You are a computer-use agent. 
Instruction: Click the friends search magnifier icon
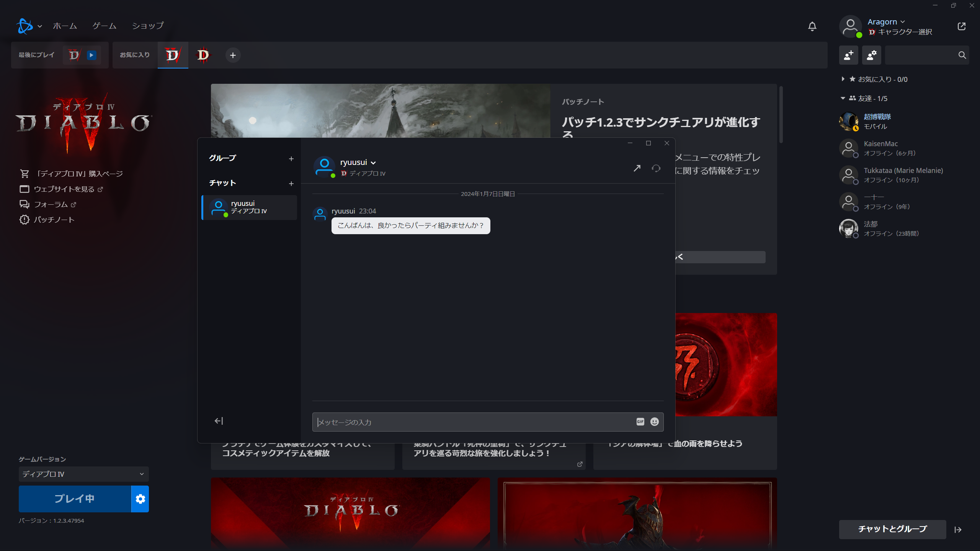(x=962, y=55)
